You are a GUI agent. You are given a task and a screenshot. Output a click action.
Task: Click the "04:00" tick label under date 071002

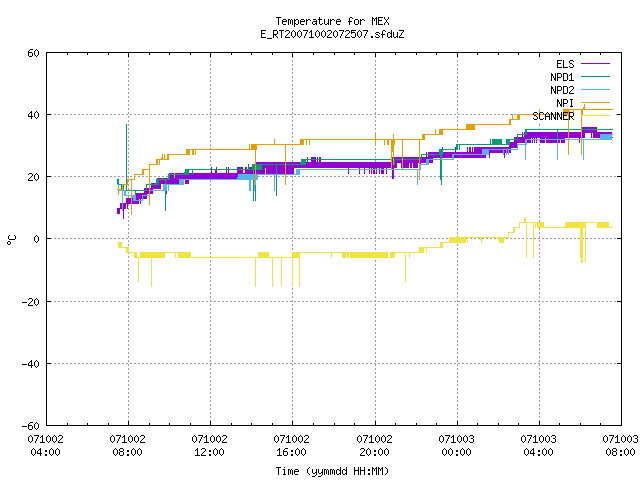(x=45, y=452)
